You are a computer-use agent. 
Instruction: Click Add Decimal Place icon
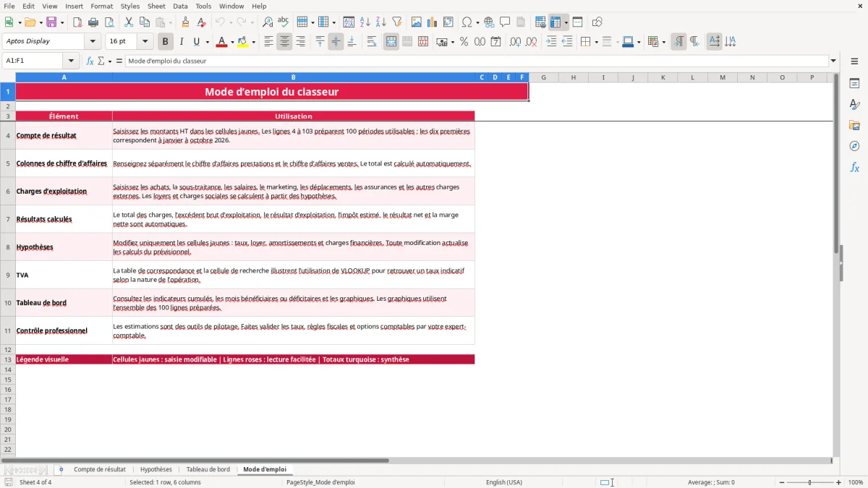tap(516, 42)
